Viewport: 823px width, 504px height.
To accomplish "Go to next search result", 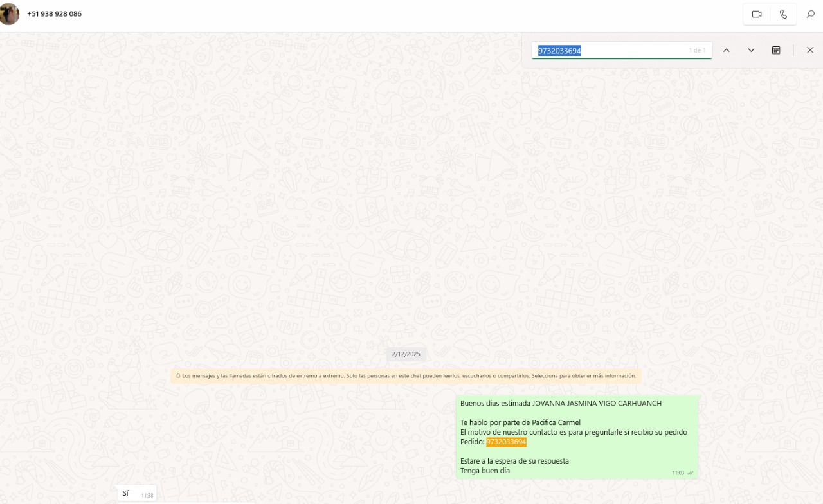I will tap(751, 50).
